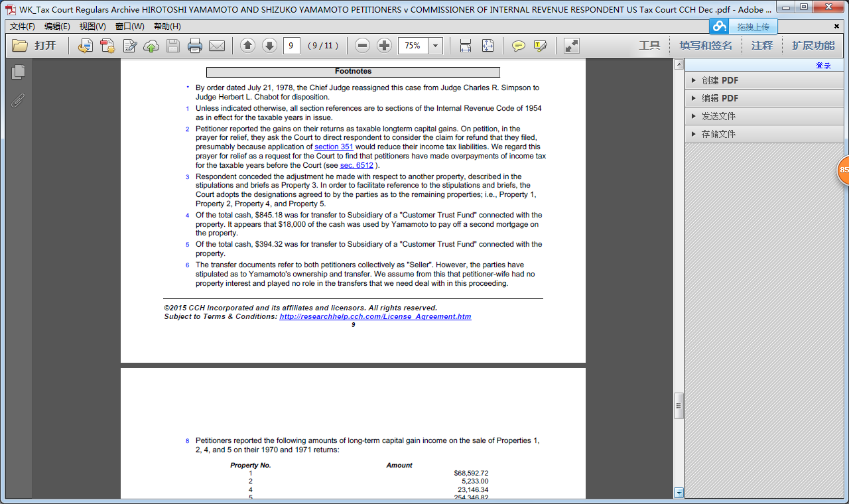Open the attachments paperclip panel
The height and width of the screenshot is (504, 849).
tap(18, 101)
